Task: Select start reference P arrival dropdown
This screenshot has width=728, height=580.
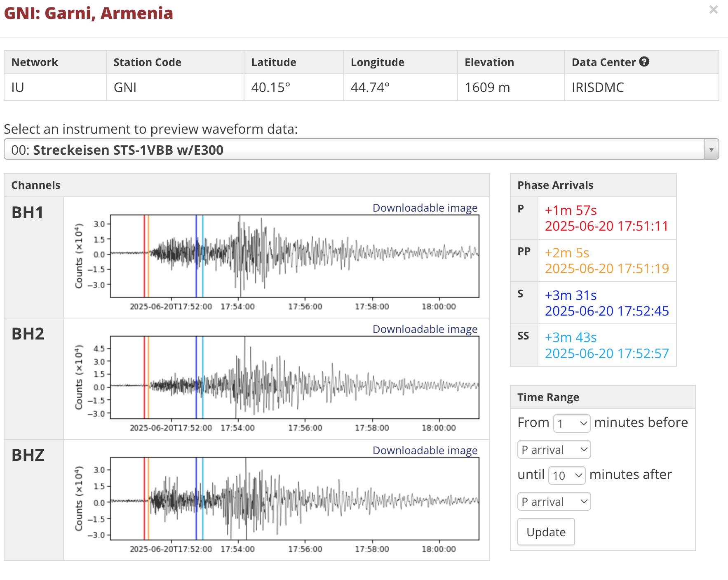Action: click(x=554, y=450)
